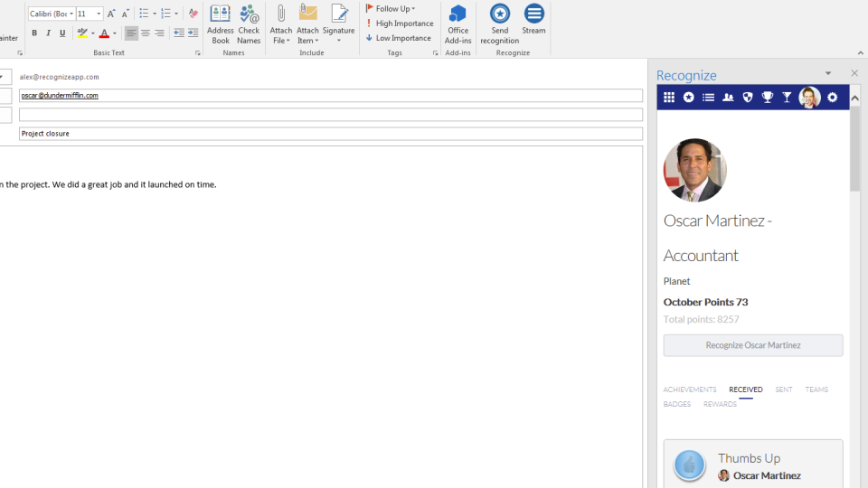Shrink font size icon
Screen dimensions: 868x488
point(125,14)
